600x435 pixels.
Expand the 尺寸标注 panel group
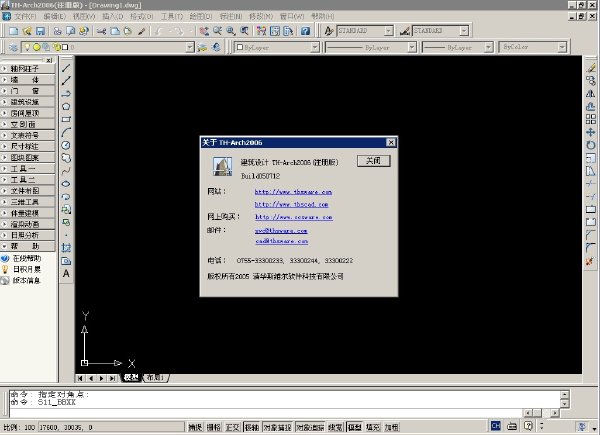[x=28, y=146]
